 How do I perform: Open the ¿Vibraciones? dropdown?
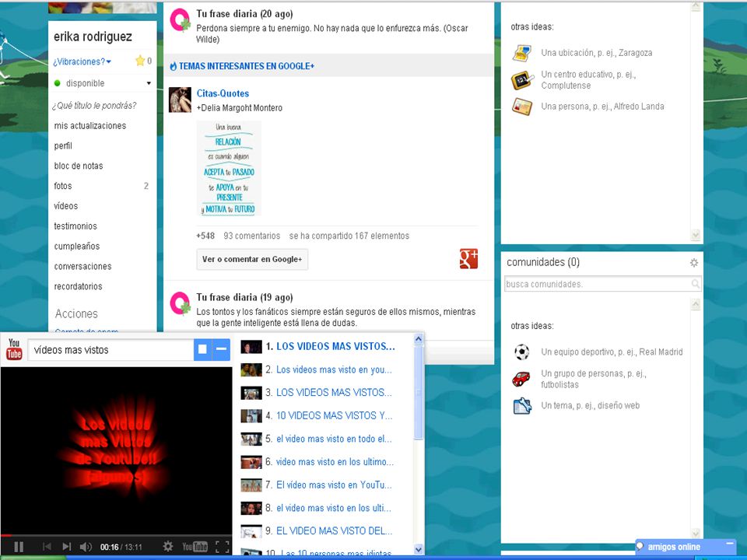coord(82,61)
